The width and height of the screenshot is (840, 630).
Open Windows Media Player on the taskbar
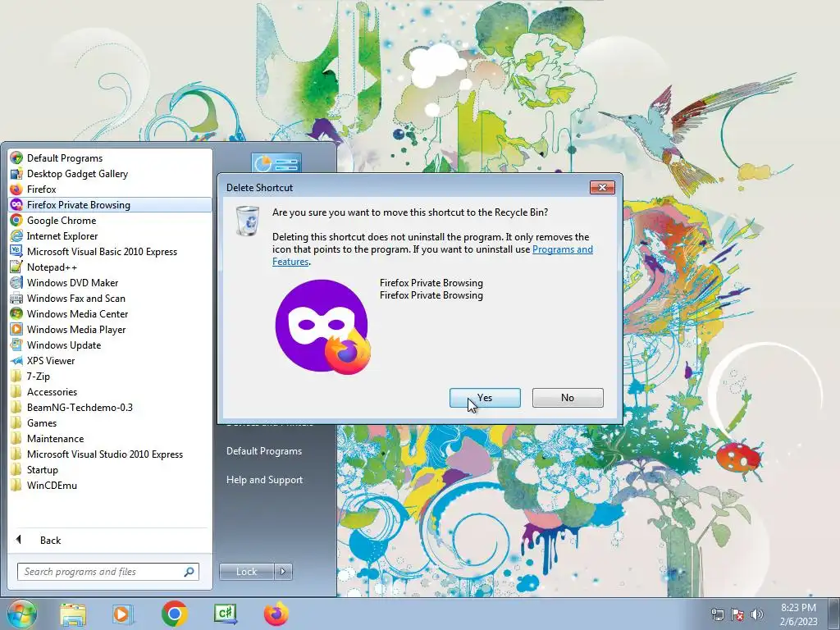click(123, 614)
